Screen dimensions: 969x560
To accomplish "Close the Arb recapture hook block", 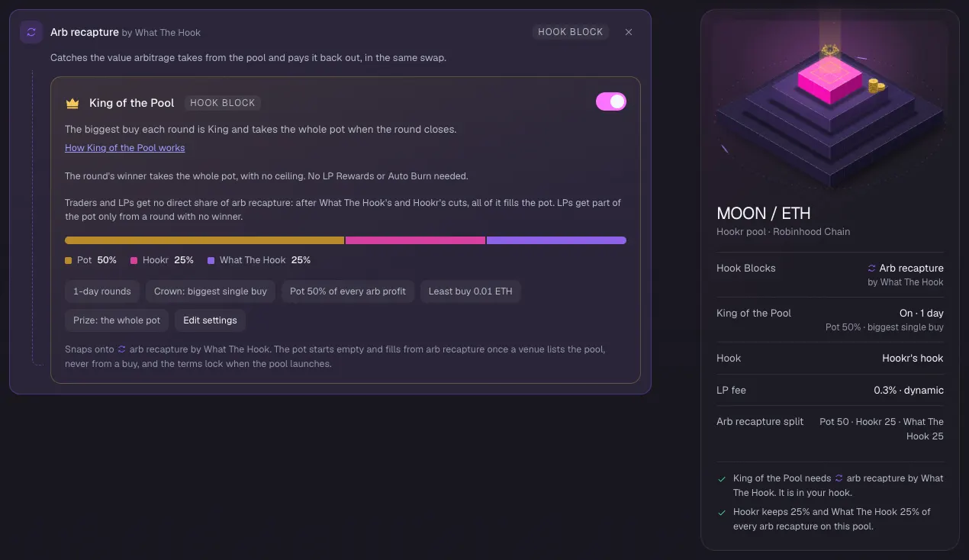I will [x=629, y=32].
